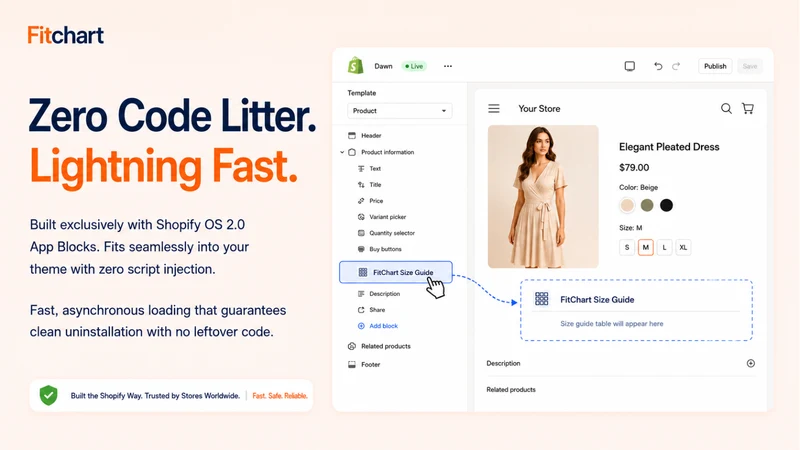Click the Dawn theme name
The height and width of the screenshot is (450, 800).
383,66
